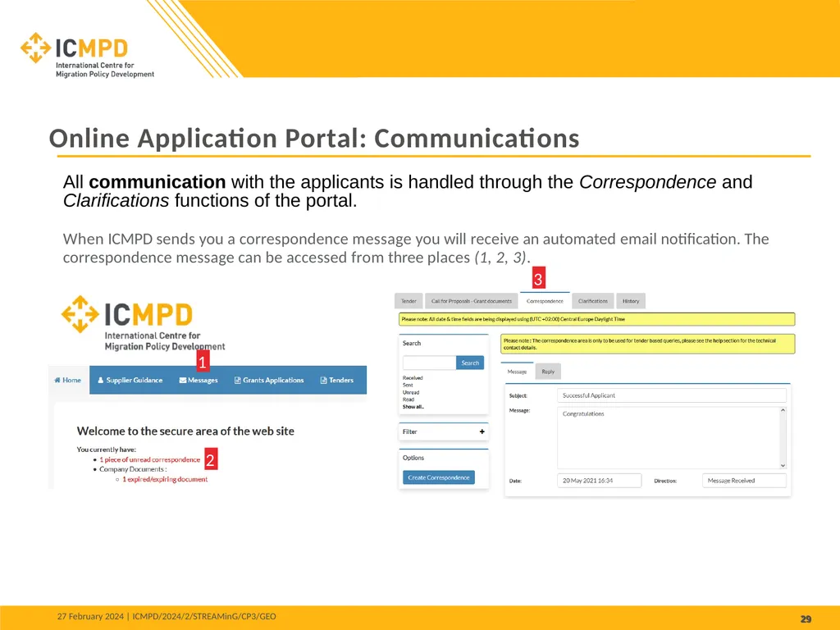This screenshot has width=840, height=630.
Task: Open Messages in the navigation bar
Action: click(x=199, y=381)
